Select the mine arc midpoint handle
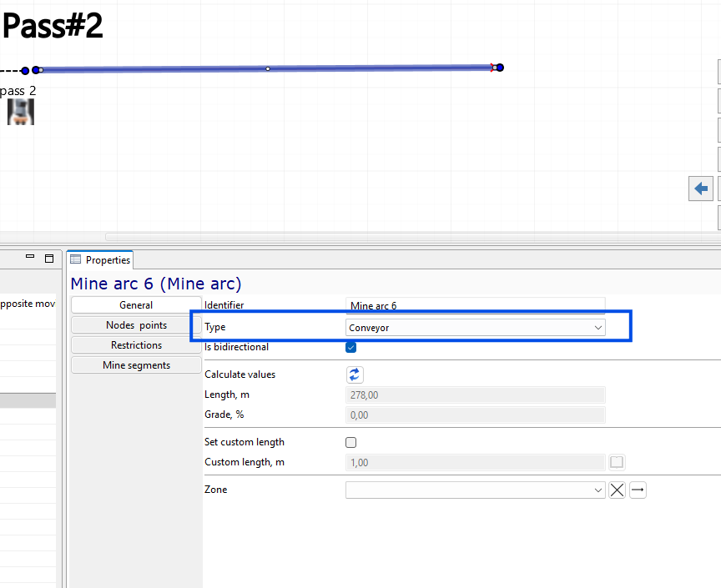The height and width of the screenshot is (588, 721). (268, 69)
